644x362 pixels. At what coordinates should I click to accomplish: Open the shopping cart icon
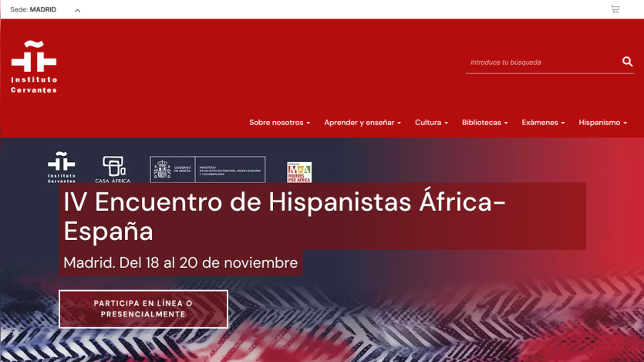[x=615, y=9]
